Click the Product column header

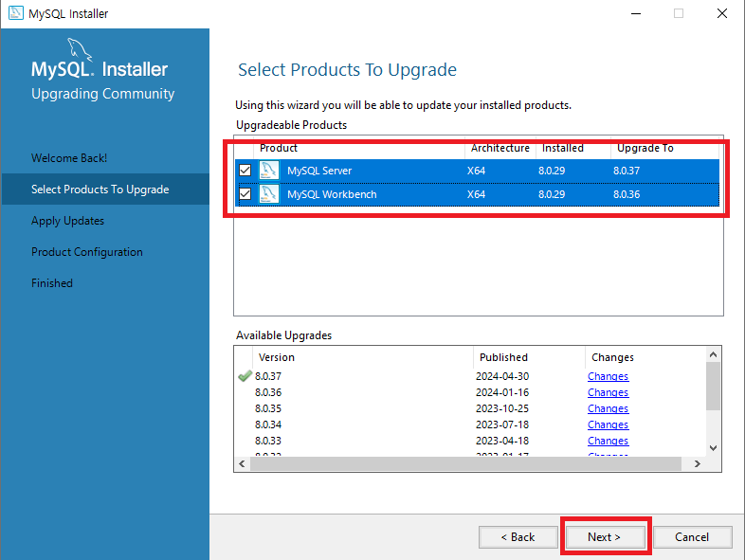tap(279, 148)
